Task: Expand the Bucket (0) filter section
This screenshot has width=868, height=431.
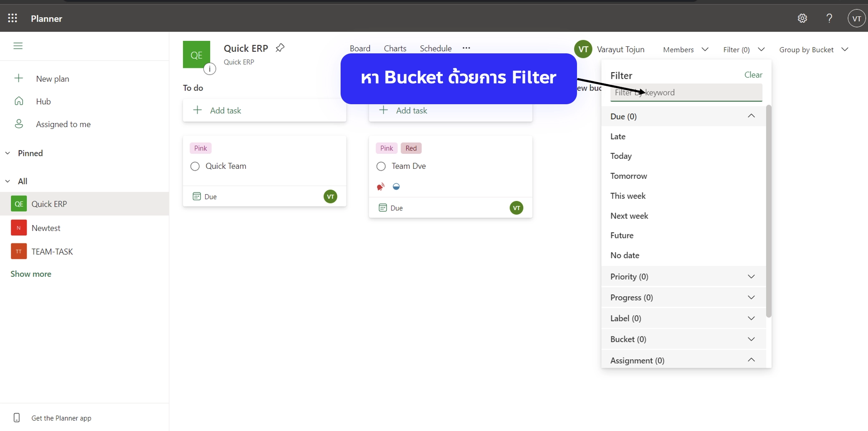Action: pyautogui.click(x=684, y=339)
